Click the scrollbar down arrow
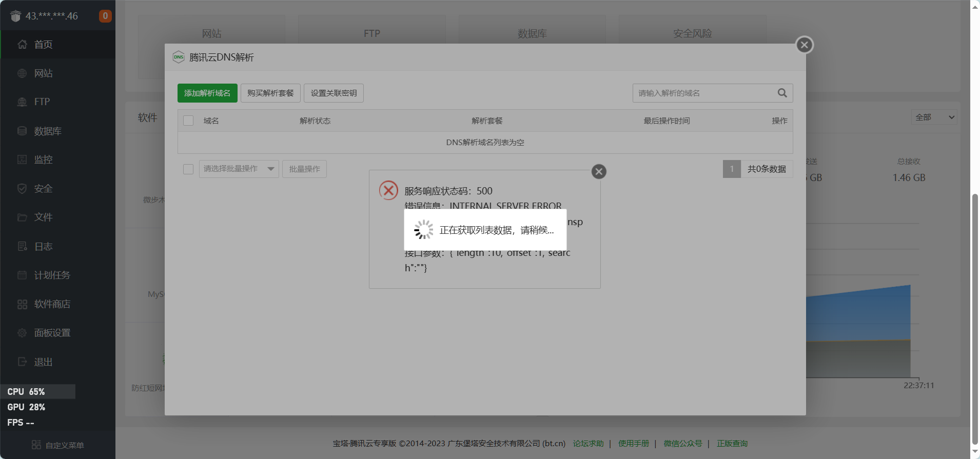This screenshot has height=459, width=980. pyautogui.click(x=975, y=452)
